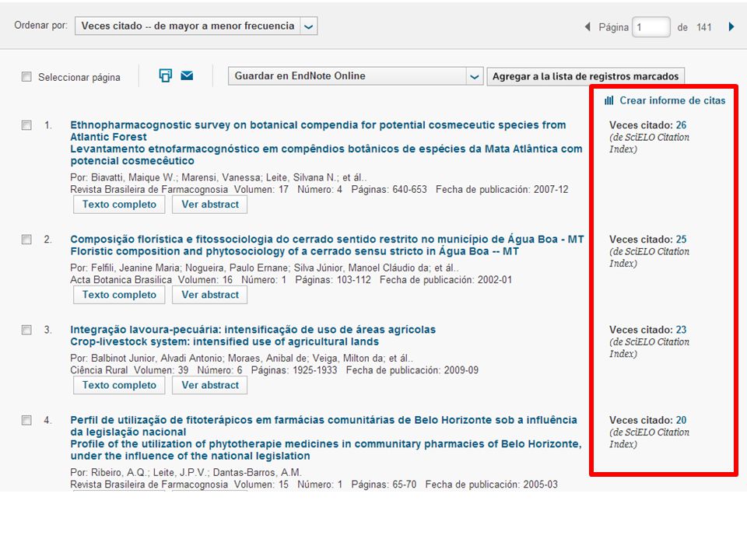The image size is (747, 560).
Task: Click Texto completo for record 3
Action: click(x=119, y=385)
